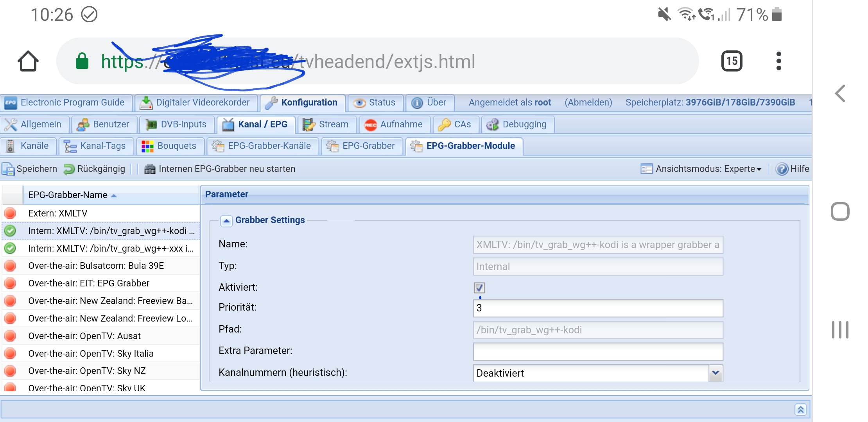Tap the browser home icon
The width and height of the screenshot is (868, 422).
(28, 61)
